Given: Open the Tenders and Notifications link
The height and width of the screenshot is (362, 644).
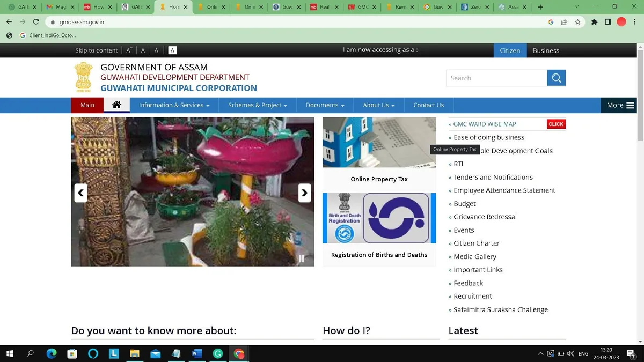Looking at the screenshot, I should (x=493, y=177).
